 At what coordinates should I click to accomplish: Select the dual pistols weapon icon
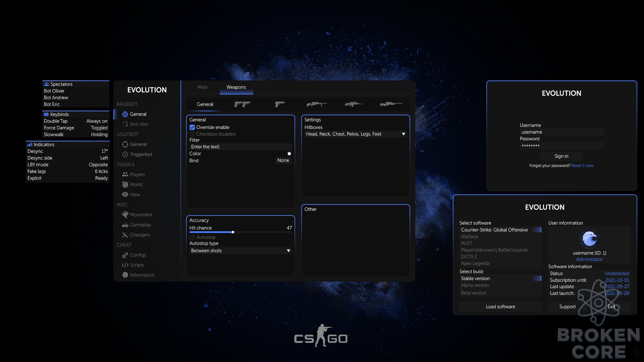point(242,104)
